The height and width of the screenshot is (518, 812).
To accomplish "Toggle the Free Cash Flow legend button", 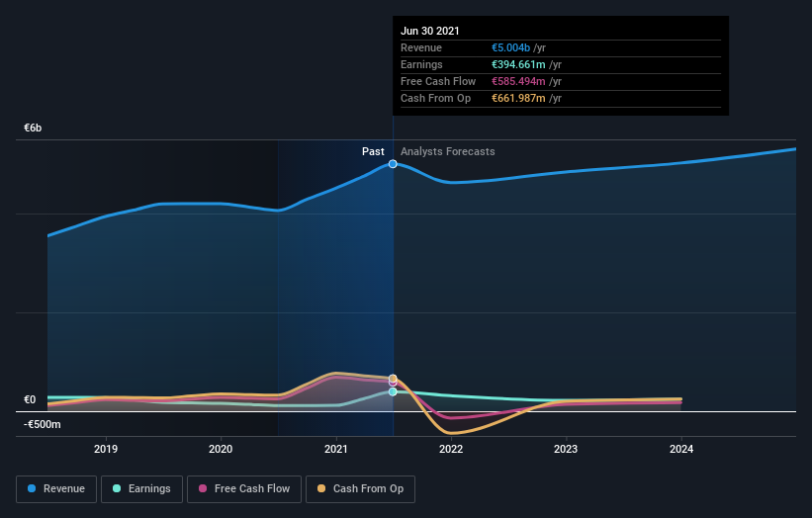I will point(244,489).
